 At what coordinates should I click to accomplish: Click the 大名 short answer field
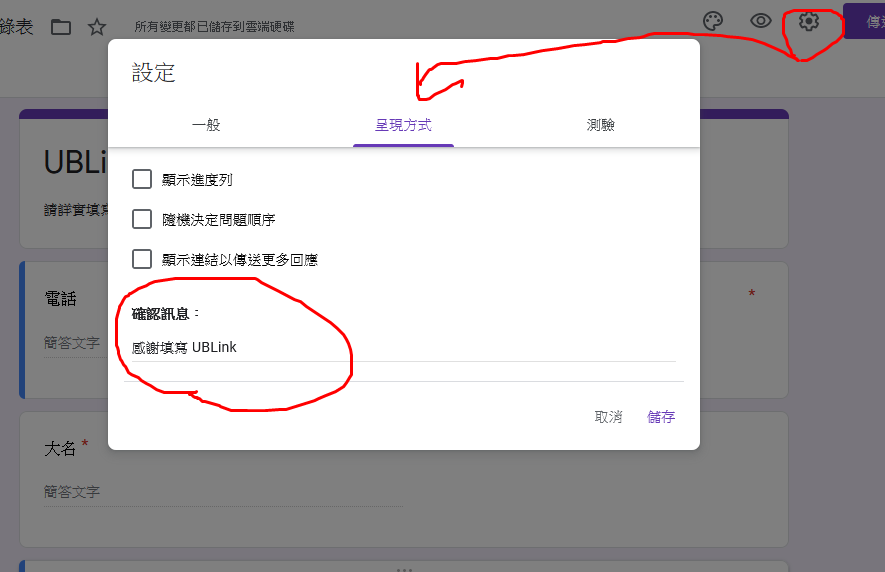[x=224, y=492]
